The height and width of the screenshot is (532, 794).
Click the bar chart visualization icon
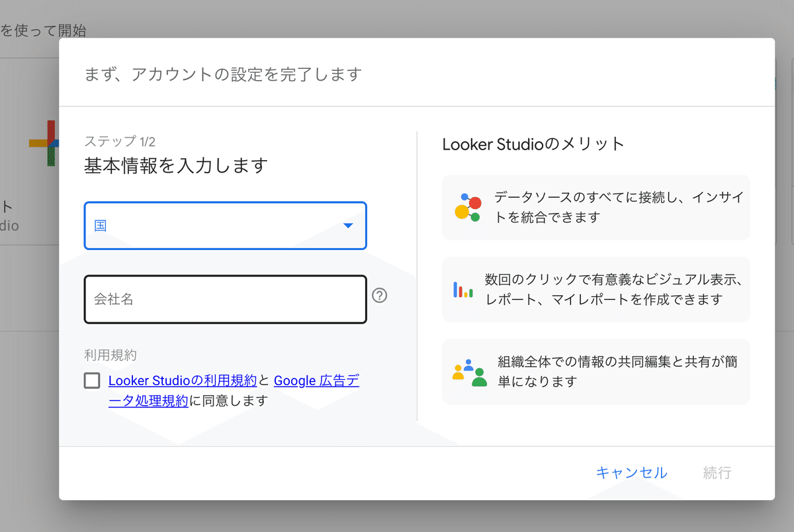[463, 289]
